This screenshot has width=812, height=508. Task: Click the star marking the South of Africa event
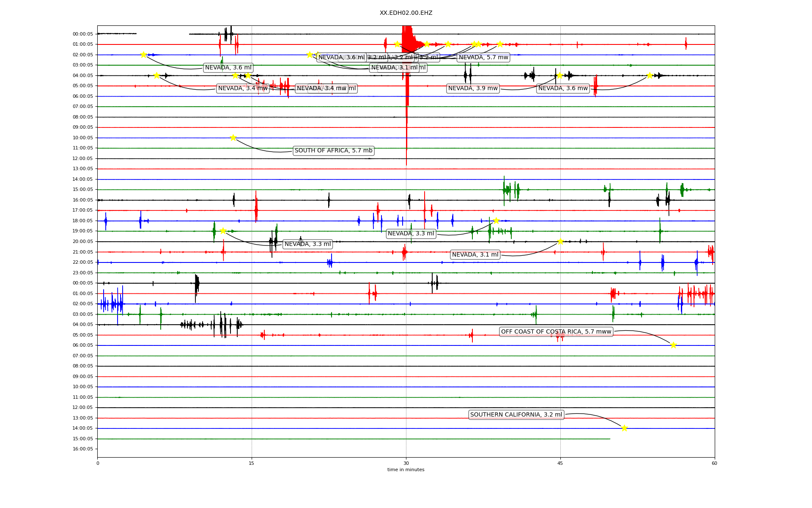pyautogui.click(x=233, y=138)
